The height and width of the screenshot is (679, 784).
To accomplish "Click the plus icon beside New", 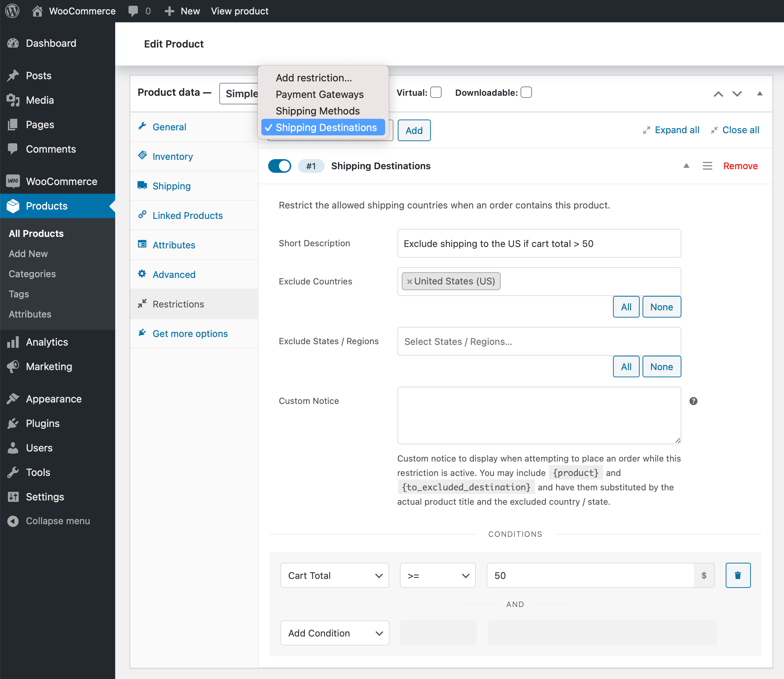I will click(x=169, y=12).
